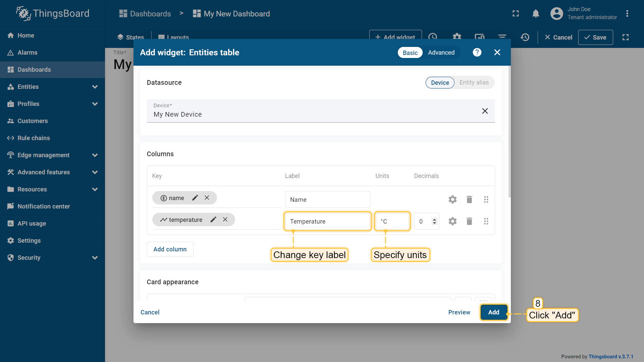Open the widget help icon

tap(477, 52)
